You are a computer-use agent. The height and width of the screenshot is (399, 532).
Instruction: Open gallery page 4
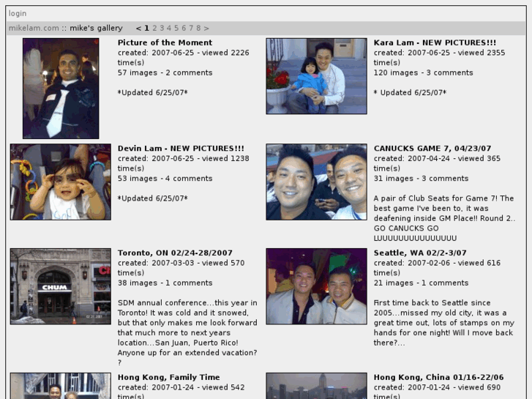[x=169, y=28]
